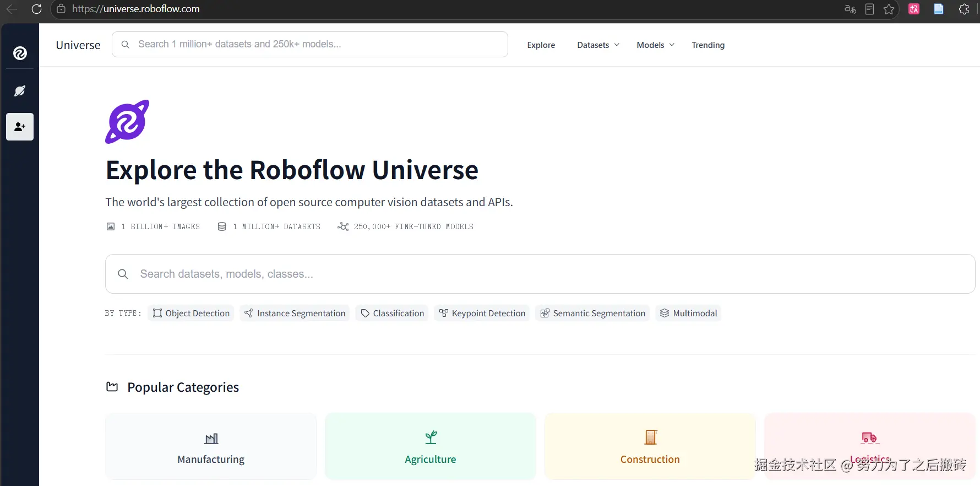
Task: Open the planet Universe icon in the sidebar
Action: click(x=20, y=91)
